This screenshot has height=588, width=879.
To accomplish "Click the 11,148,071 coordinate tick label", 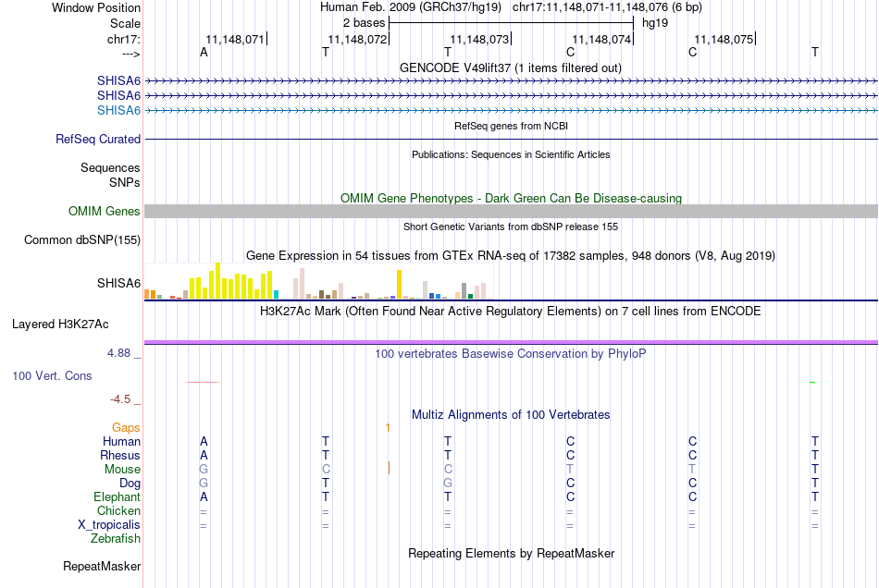I will click(235, 39).
